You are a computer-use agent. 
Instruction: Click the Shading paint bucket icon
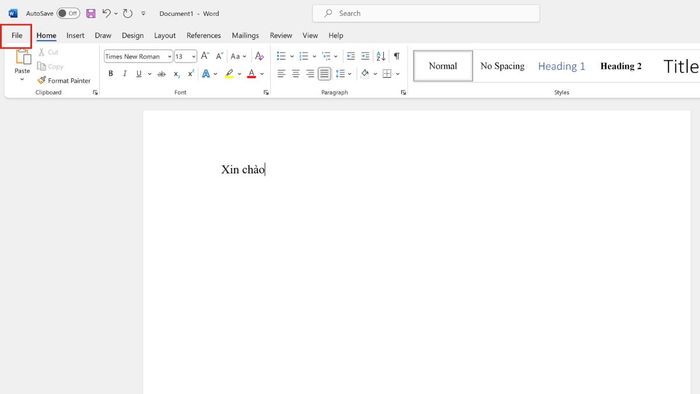coord(365,74)
